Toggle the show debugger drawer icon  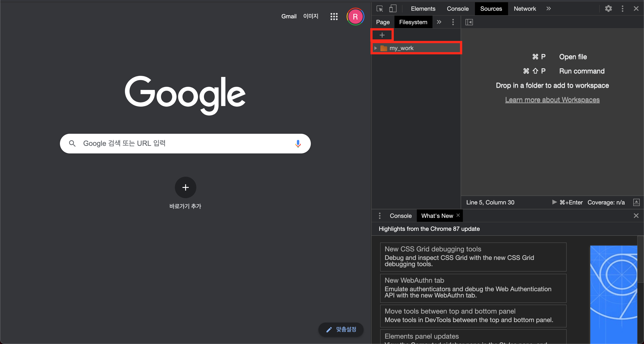coord(636,202)
